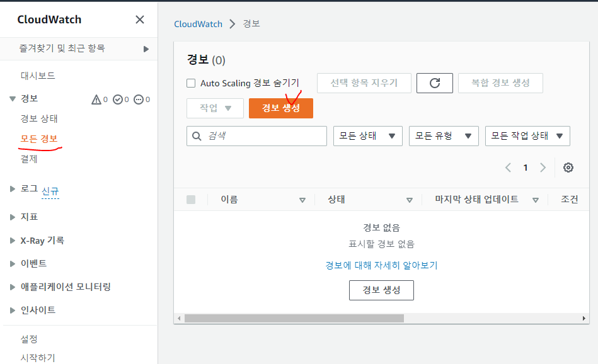Screen dimensions: 598x364
Task: Expand the 로그 section
Action: tap(13, 189)
